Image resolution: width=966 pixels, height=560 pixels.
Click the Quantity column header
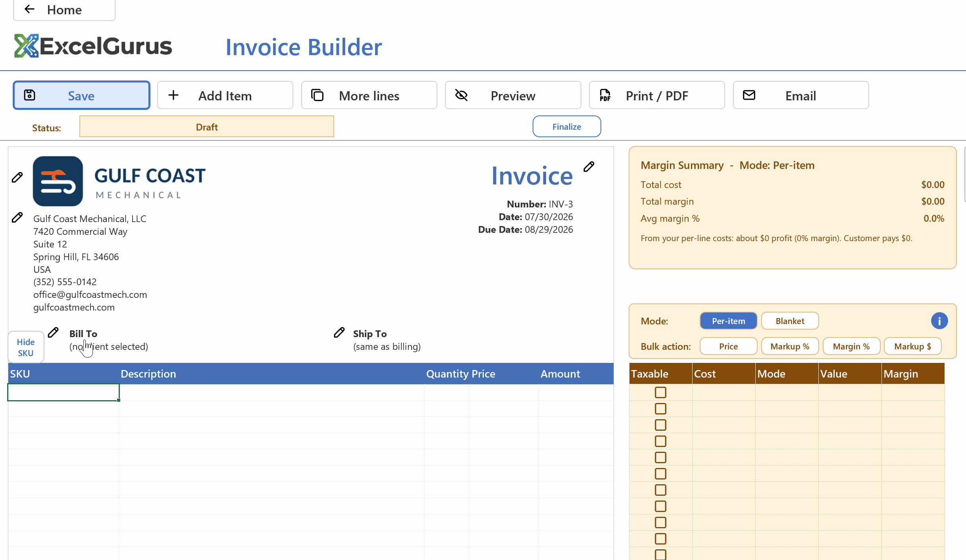[x=447, y=374]
